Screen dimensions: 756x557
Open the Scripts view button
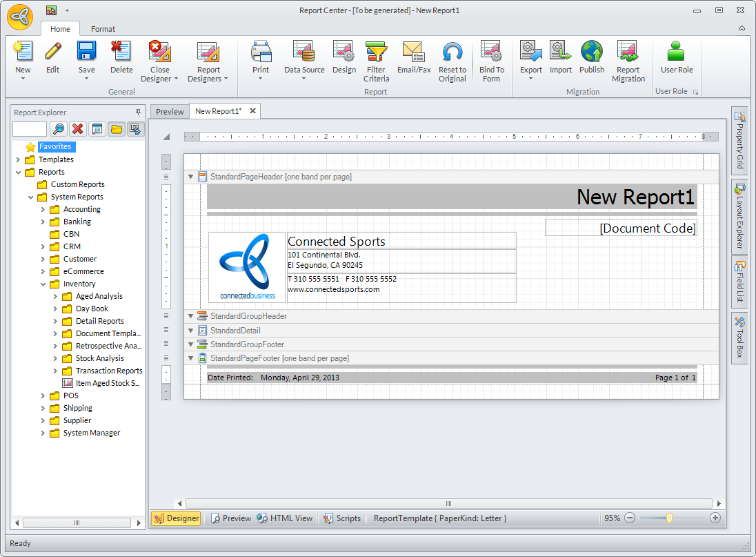342,518
